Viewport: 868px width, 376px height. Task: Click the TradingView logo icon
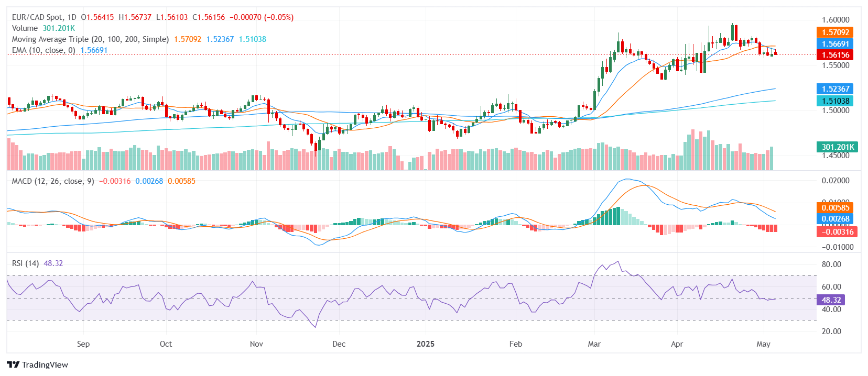click(x=13, y=365)
